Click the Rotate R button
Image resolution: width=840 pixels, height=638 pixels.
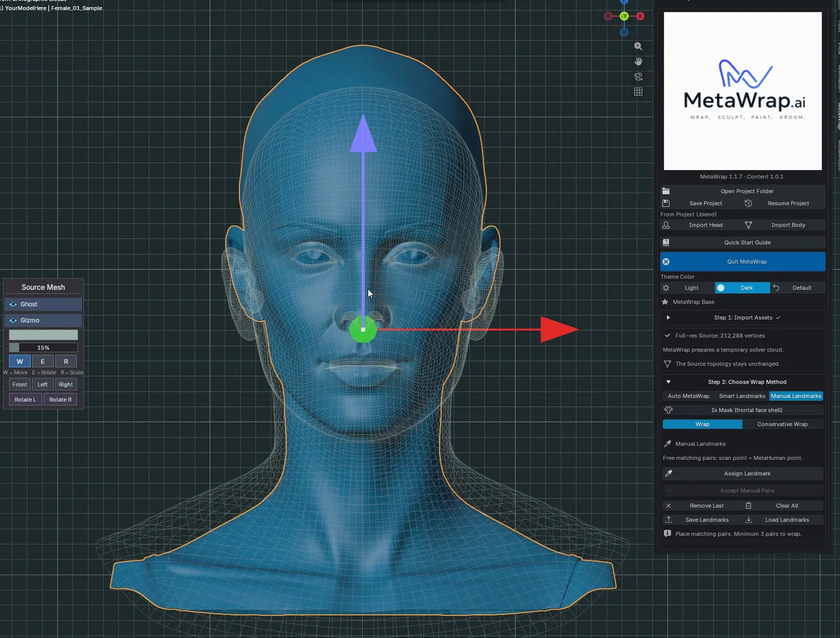[x=60, y=400]
